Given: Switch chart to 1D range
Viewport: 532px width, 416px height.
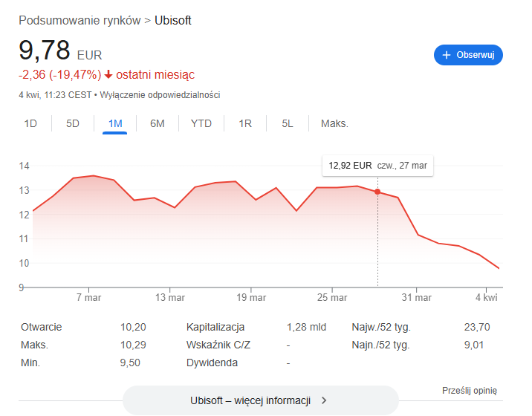Looking at the screenshot, I should click(x=30, y=123).
